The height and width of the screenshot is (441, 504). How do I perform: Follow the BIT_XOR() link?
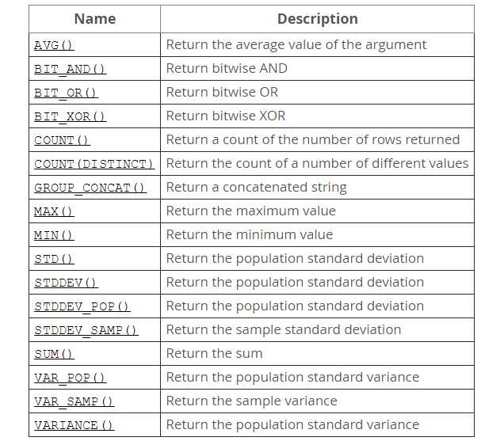tap(70, 116)
